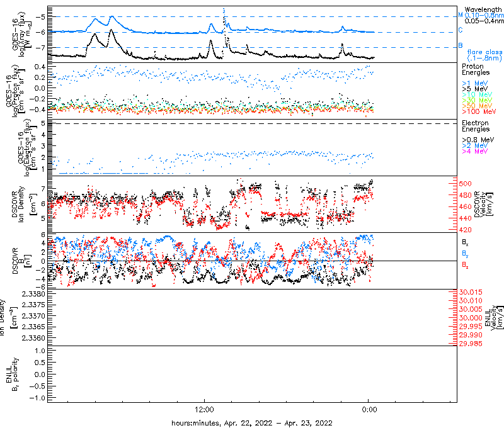The width and height of the screenshot is (504, 428).
Task: Click the '>5 MeV' proton legend entry
Action: 475,89
